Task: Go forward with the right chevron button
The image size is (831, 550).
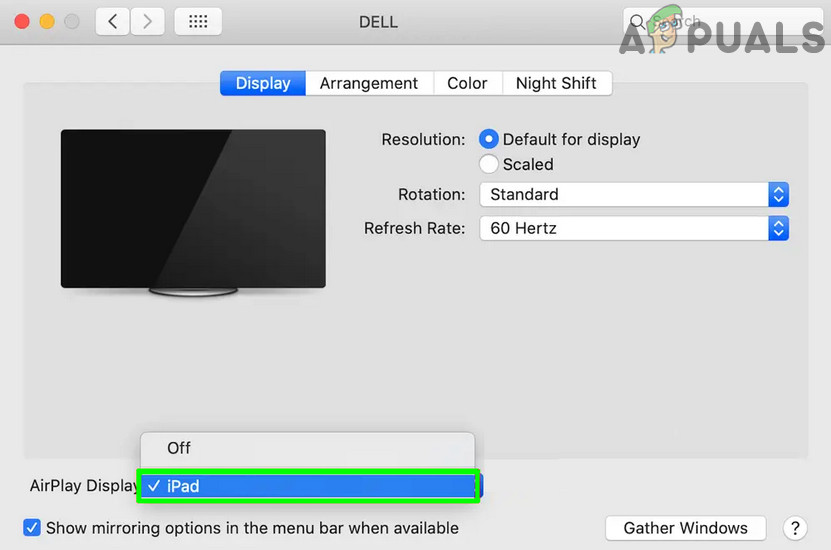Action: tap(147, 21)
